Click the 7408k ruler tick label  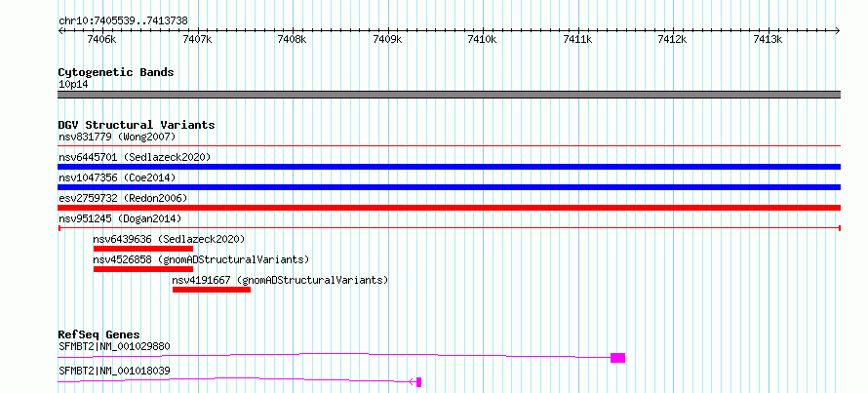(x=293, y=39)
